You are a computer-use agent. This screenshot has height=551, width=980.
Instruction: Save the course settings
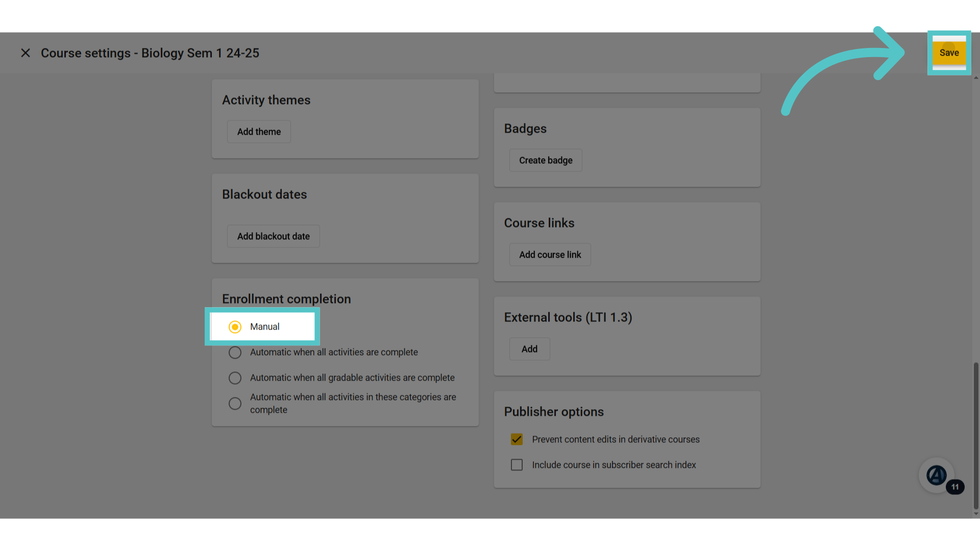949,53
